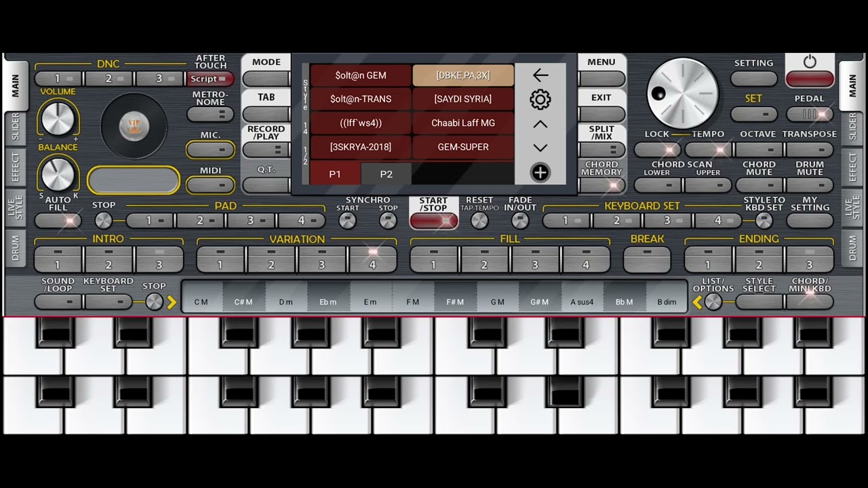Select the [3SKRYA-2018] style
This screenshot has height=488, width=868.
click(x=361, y=147)
